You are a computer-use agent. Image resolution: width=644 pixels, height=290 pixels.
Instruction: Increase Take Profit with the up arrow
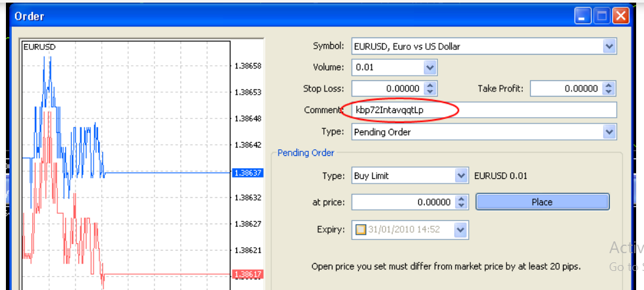pos(608,85)
